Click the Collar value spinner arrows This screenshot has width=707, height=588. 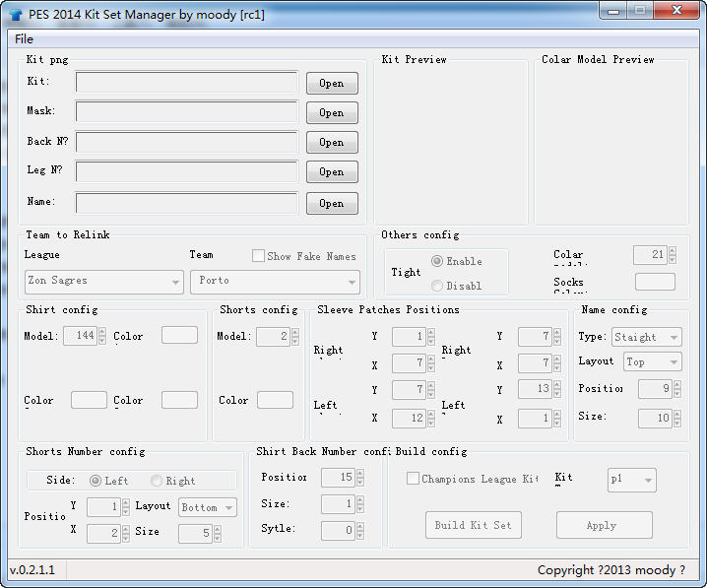pos(673,255)
